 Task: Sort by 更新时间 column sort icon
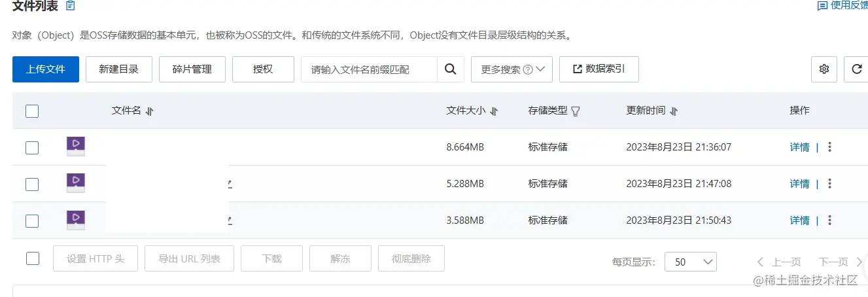[674, 111]
